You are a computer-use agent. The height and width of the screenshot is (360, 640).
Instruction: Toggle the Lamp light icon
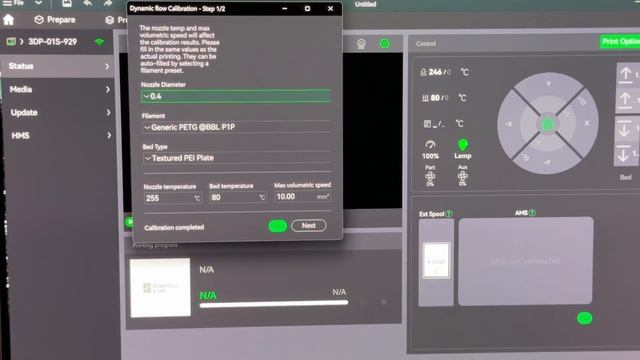point(462,144)
